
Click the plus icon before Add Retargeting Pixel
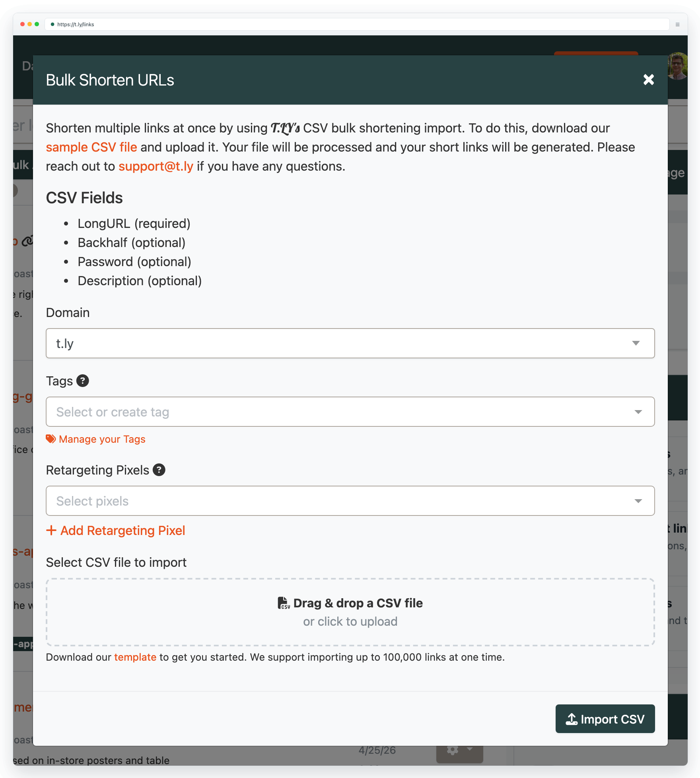[51, 530]
